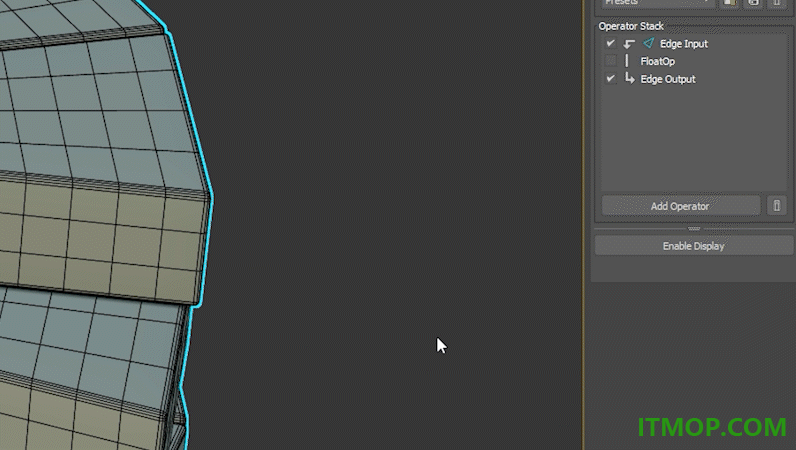This screenshot has width=796, height=450.
Task: Select the FloatOp stack row
Action: point(694,61)
